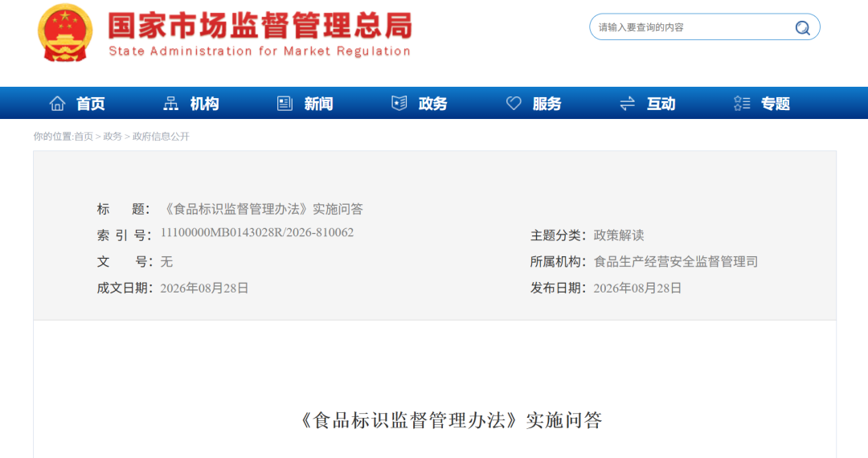Screen dimensions: 868x458
Task: Open the 互动 navigation menu
Action: click(661, 104)
